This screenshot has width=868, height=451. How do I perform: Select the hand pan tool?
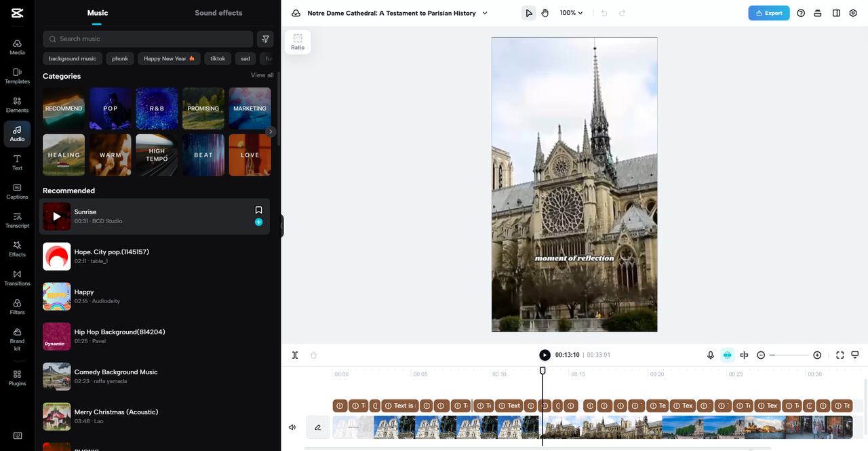(x=545, y=13)
